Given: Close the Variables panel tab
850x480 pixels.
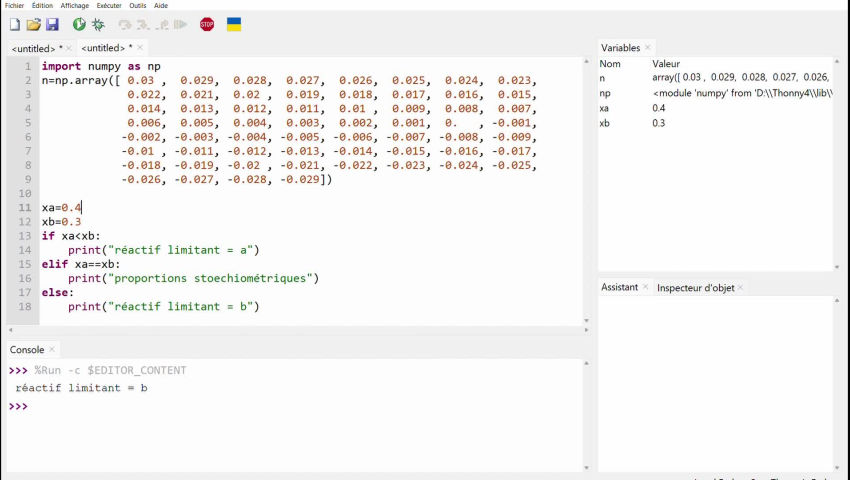Looking at the screenshot, I should pyautogui.click(x=648, y=47).
